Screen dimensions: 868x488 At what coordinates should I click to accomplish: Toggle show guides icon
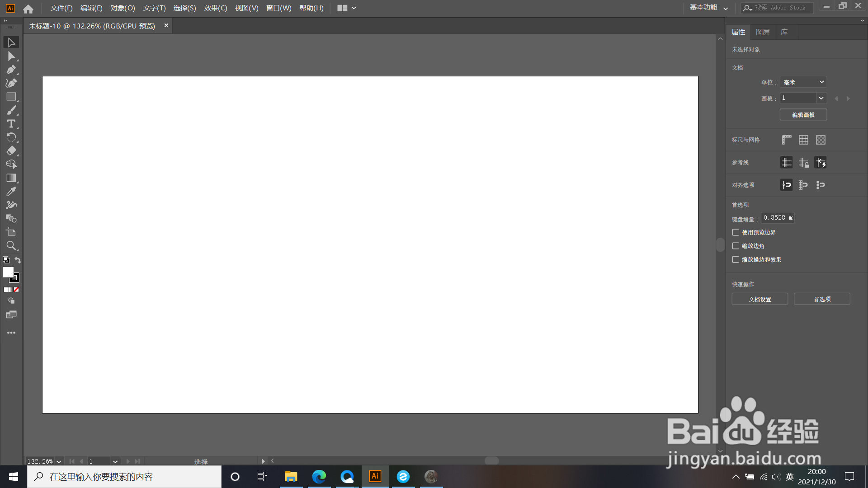[787, 163]
